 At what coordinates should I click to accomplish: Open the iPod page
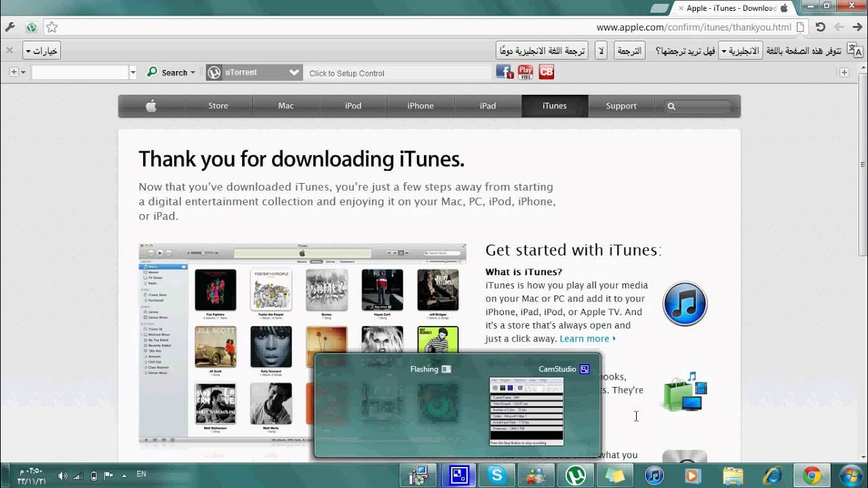point(353,106)
